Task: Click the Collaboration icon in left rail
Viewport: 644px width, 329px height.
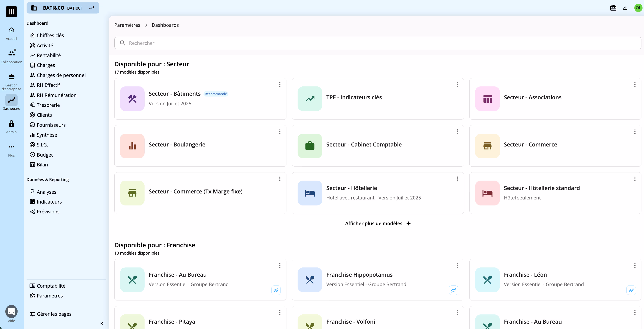Action: point(11,53)
